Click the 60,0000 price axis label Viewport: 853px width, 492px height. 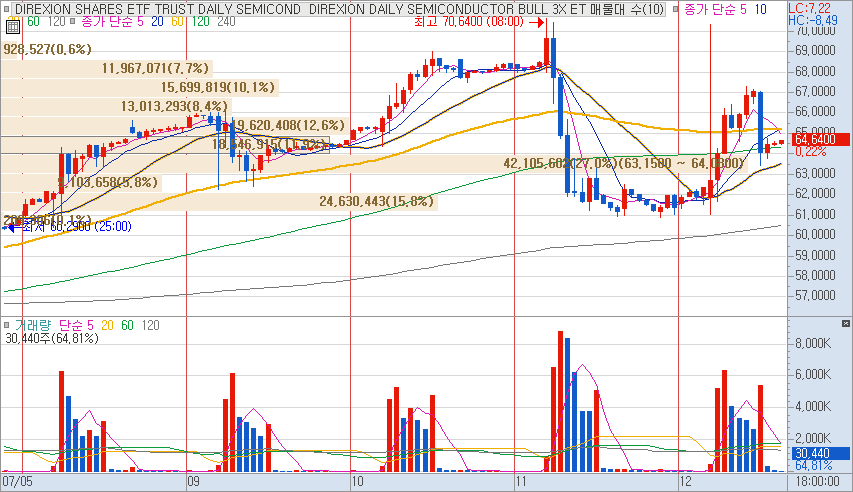tap(815, 234)
